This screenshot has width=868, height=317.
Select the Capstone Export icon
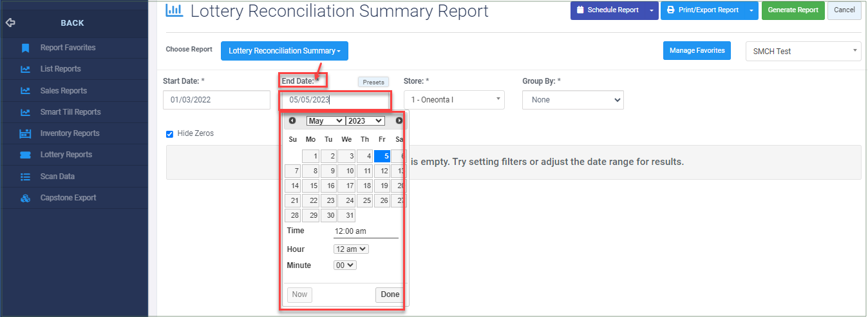[26, 198]
